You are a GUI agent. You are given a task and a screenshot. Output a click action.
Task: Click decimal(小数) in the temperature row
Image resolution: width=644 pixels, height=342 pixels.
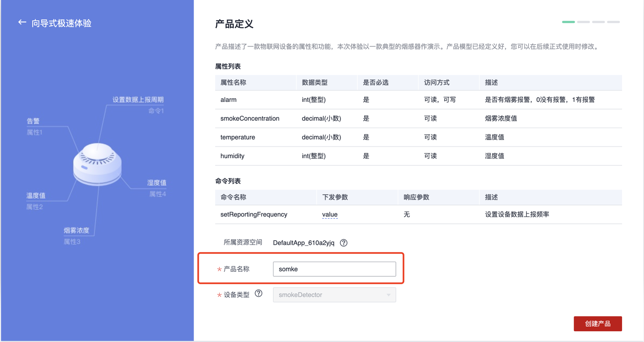pyautogui.click(x=322, y=137)
